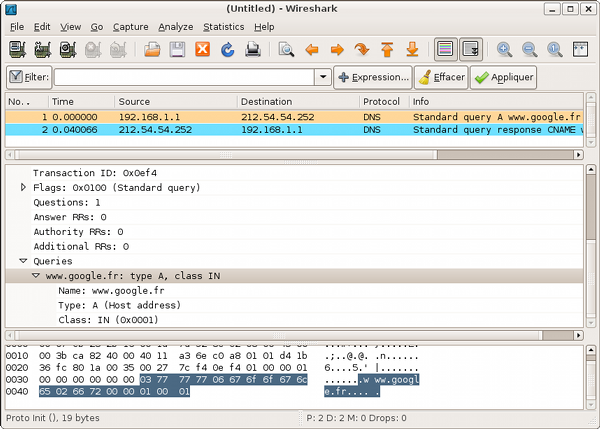The width and height of the screenshot is (600, 429).
Task: Select Class: IN (0x0001) field
Action: tap(108, 320)
